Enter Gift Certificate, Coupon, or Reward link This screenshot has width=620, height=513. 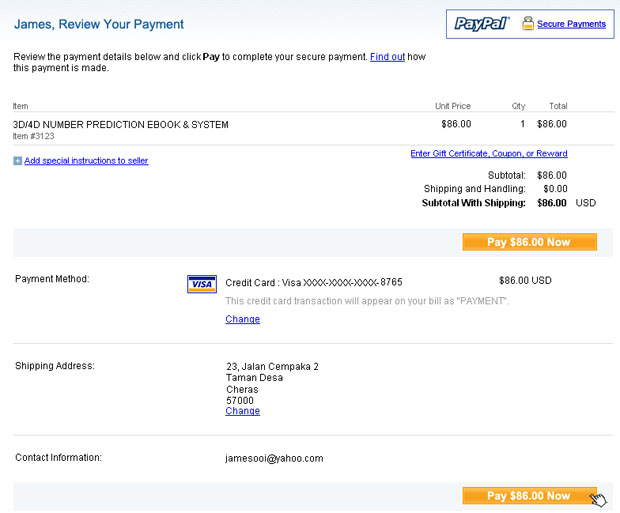(489, 154)
